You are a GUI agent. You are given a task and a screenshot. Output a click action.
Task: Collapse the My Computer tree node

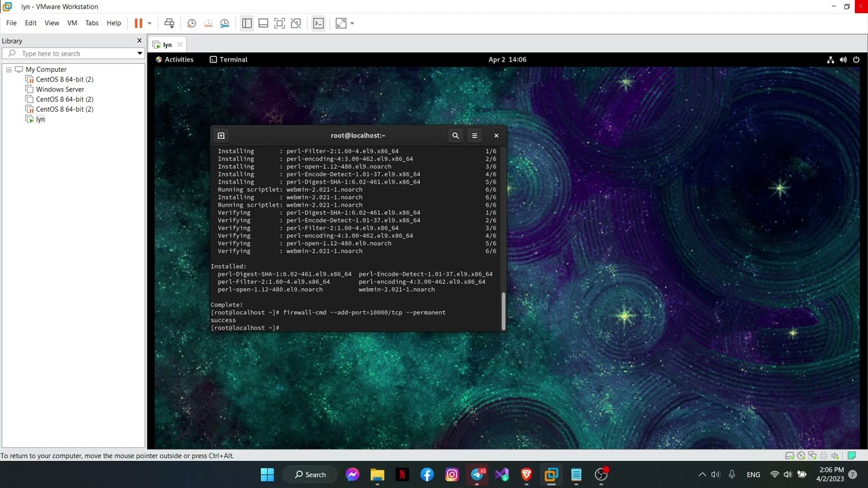click(x=9, y=69)
